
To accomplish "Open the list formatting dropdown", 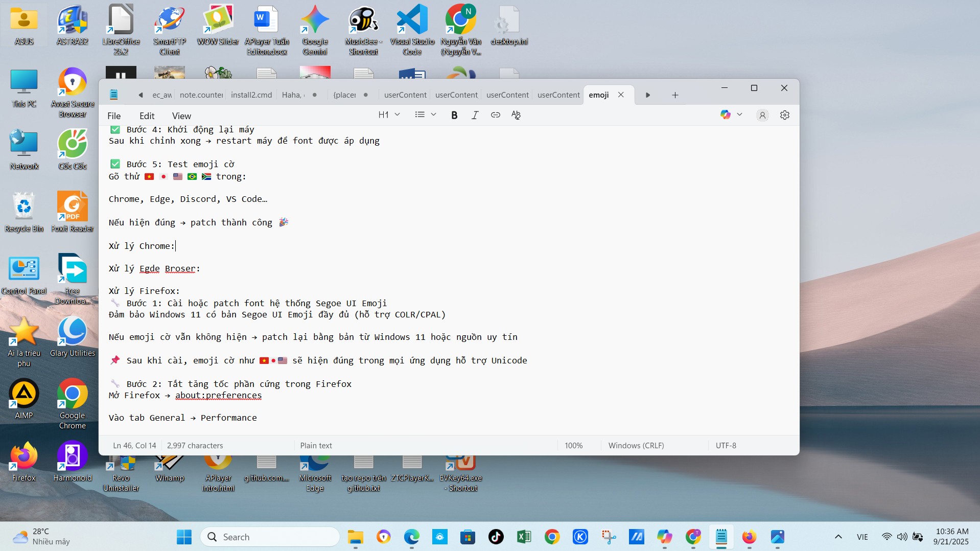I will (x=426, y=114).
